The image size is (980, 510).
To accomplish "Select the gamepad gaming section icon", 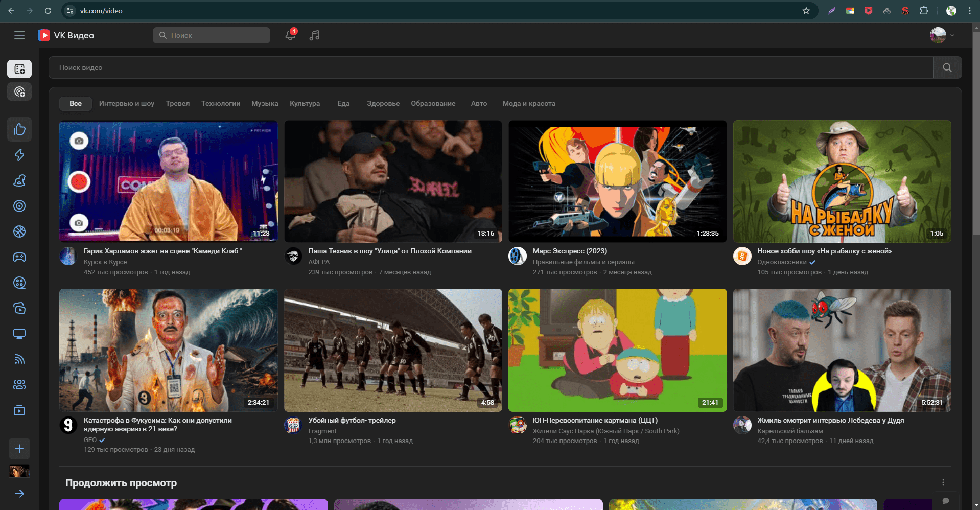I will tap(19, 257).
